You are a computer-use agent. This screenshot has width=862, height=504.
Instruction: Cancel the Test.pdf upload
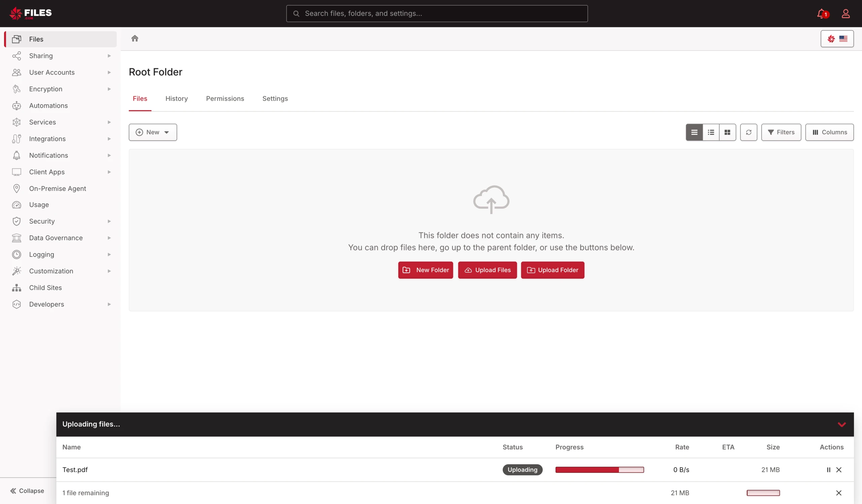[839, 470]
